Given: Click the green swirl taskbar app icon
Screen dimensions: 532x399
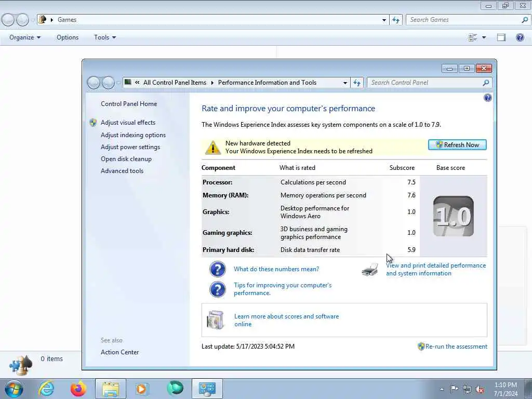Looking at the screenshot, I should point(175,389).
